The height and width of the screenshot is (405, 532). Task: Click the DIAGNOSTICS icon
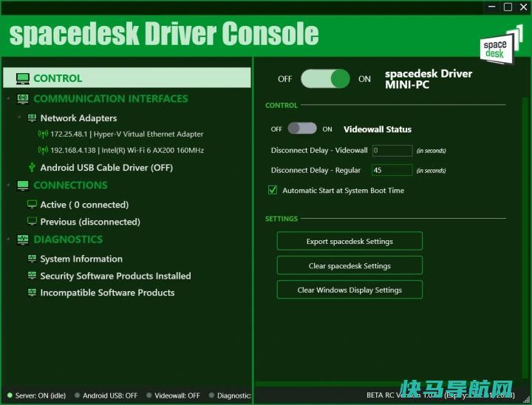pos(23,239)
